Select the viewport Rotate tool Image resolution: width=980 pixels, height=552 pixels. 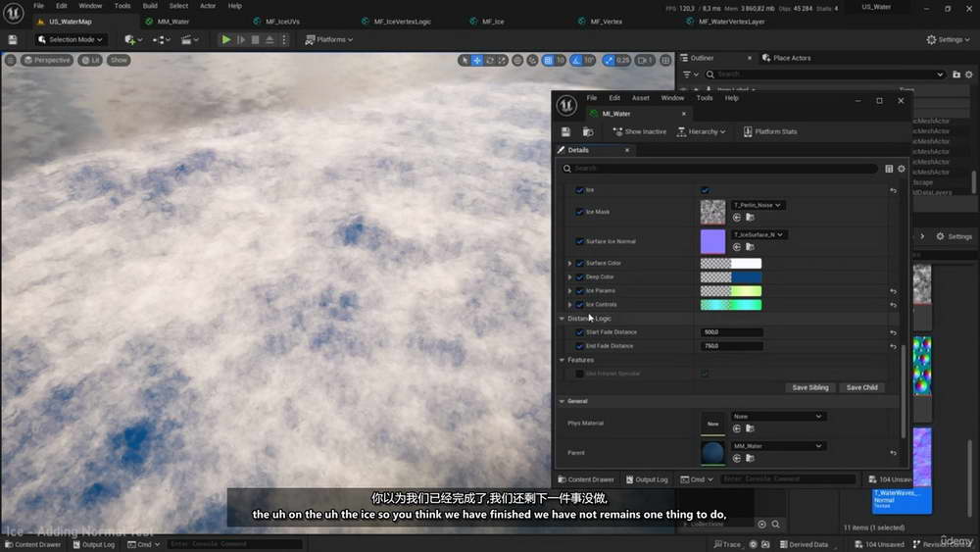(x=489, y=60)
